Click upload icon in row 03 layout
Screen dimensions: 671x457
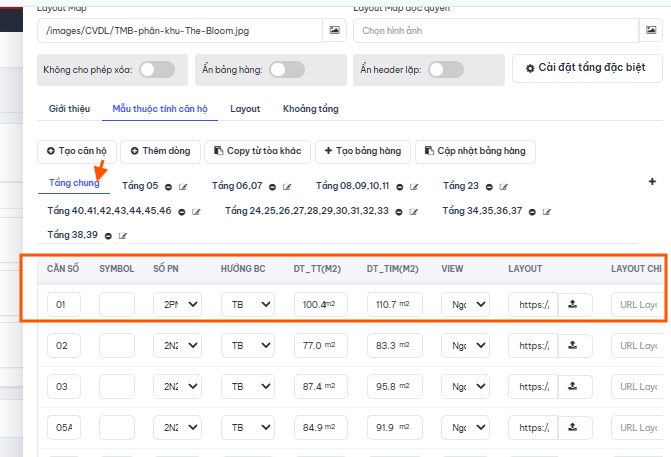click(x=573, y=386)
